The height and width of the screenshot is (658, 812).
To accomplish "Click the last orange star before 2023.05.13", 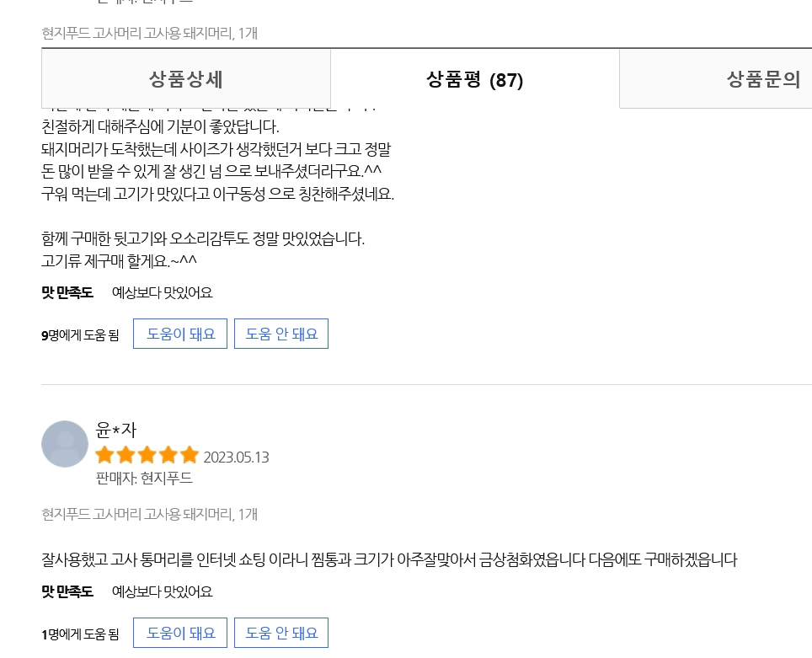I will tap(190, 456).
